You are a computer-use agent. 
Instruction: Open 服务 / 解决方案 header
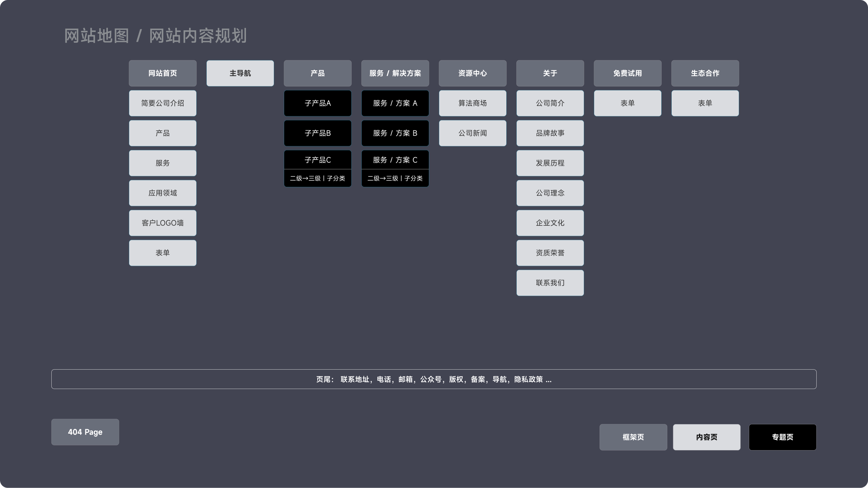(395, 73)
